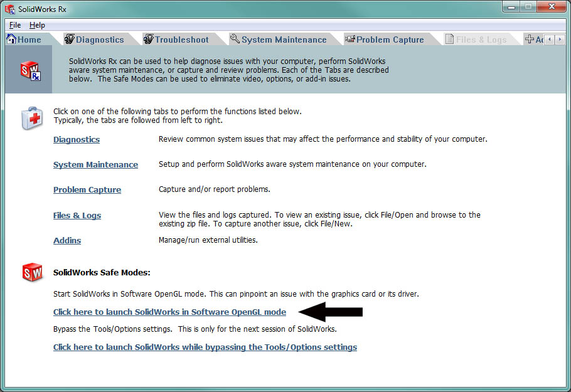Open the File menu
The width and height of the screenshot is (571, 392).
[x=15, y=25]
